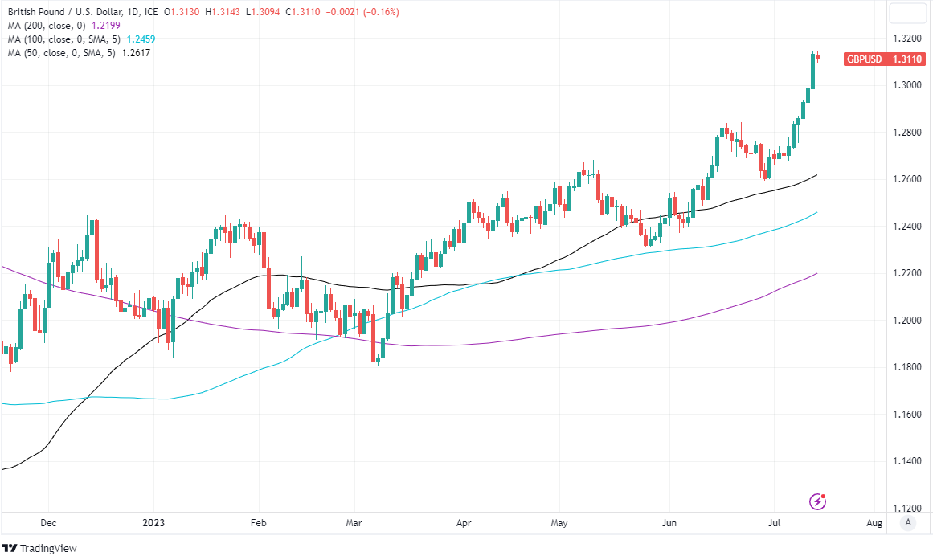Select the 2023 marker on the time axis
933x560 pixels.
tap(153, 523)
